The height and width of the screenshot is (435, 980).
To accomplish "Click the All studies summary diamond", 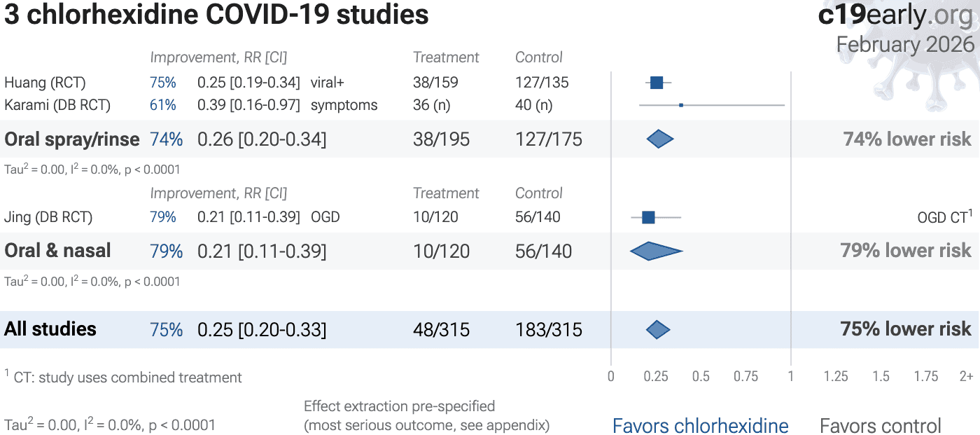I will (658, 329).
